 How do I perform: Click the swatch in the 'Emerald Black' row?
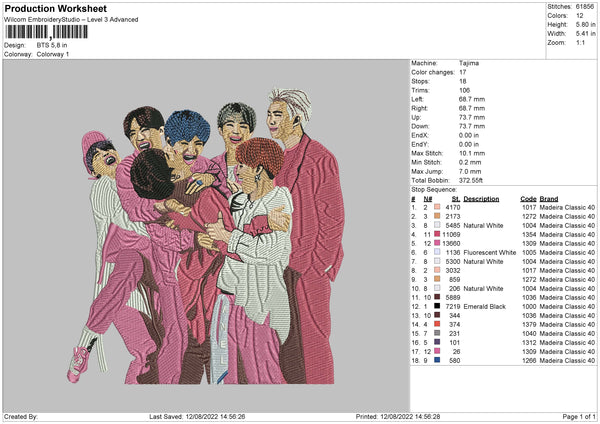tap(437, 306)
